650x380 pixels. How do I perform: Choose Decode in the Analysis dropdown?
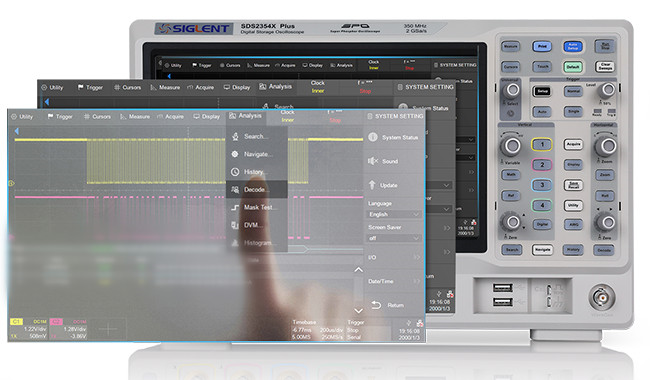(256, 190)
